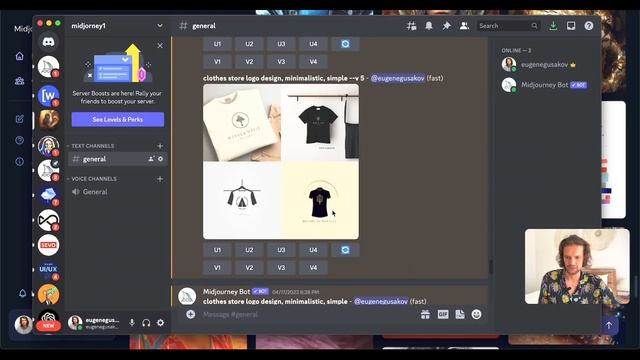Add a new voice channel plus icon

pyautogui.click(x=160, y=179)
